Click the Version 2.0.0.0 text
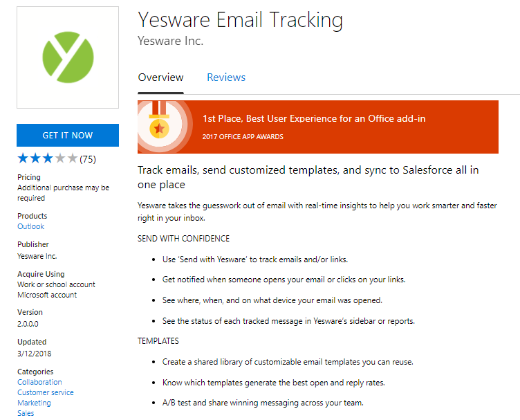The height and width of the screenshot is (420, 520). (x=29, y=323)
